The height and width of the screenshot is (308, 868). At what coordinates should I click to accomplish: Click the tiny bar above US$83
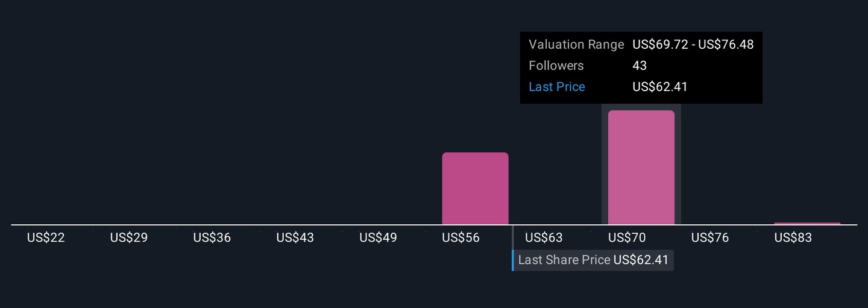click(x=807, y=224)
